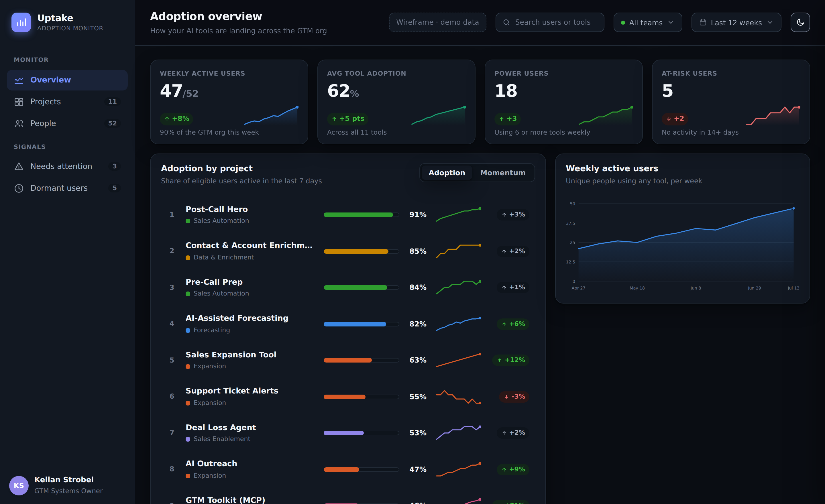Click the Support Ticket Alerts -3% badge
825x504 pixels.
coord(514,397)
